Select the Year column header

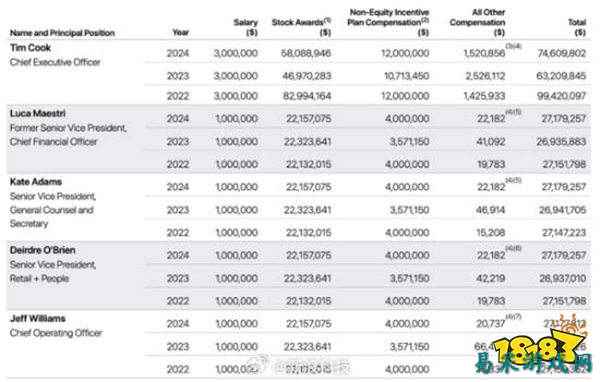coord(181,32)
